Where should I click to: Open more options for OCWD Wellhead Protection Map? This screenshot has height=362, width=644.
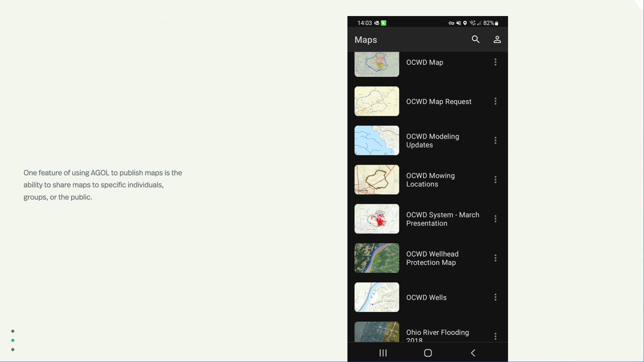(x=495, y=258)
